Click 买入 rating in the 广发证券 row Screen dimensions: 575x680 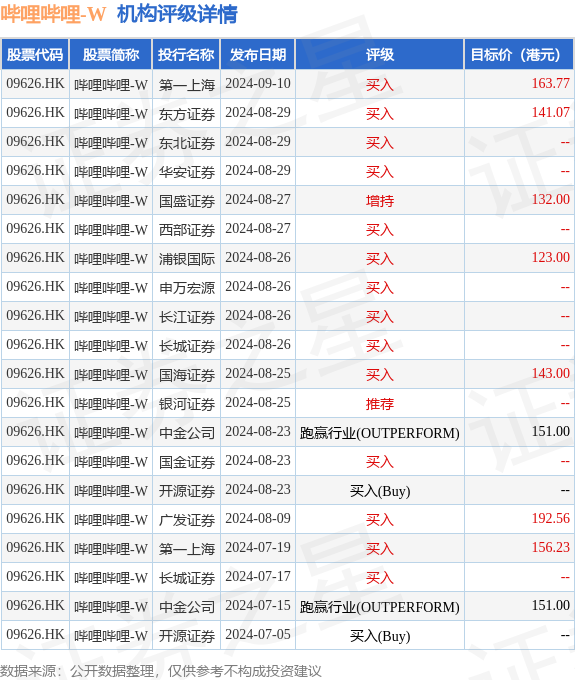point(379,520)
